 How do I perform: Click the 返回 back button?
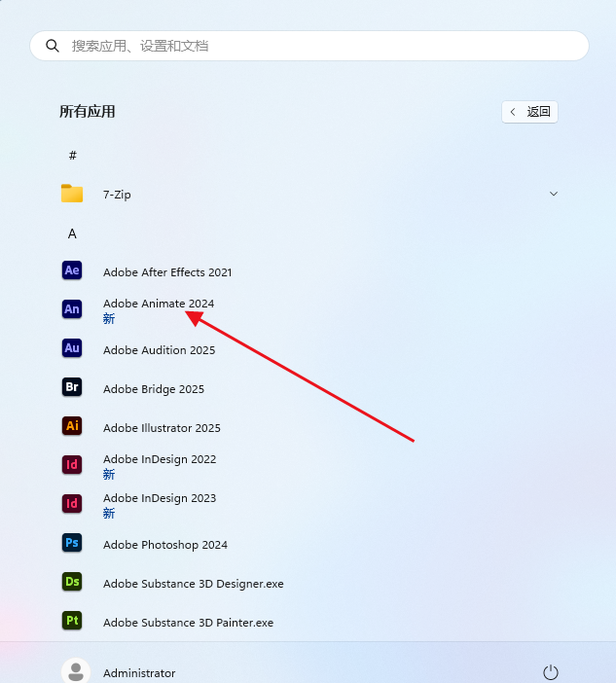tap(529, 112)
